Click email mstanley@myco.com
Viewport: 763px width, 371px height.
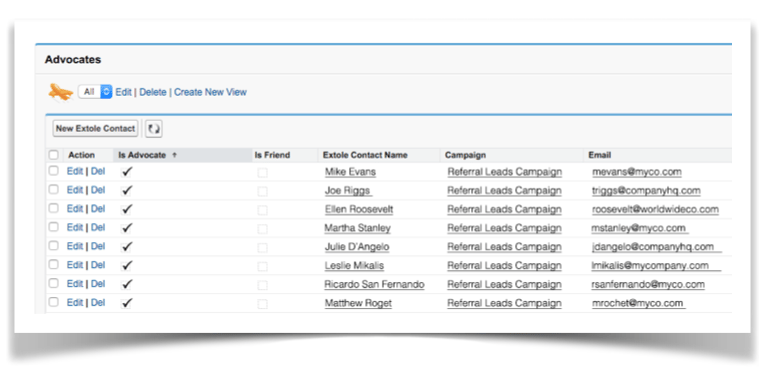(639, 228)
